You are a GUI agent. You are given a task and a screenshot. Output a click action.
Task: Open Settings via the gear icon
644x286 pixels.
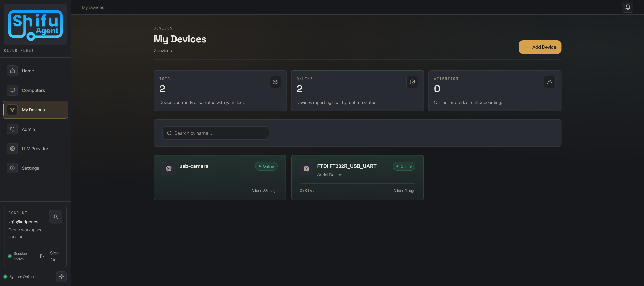click(12, 168)
